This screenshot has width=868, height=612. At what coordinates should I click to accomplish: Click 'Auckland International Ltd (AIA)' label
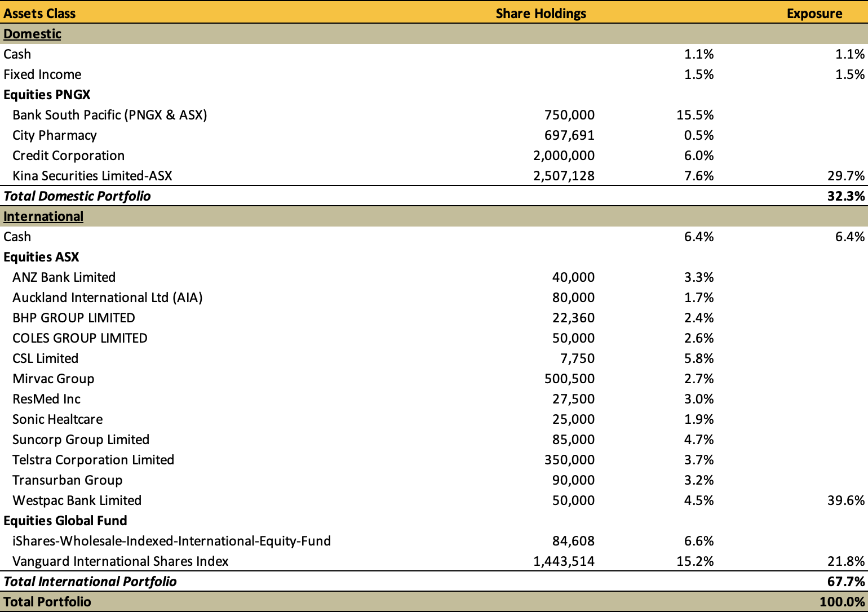click(x=108, y=298)
